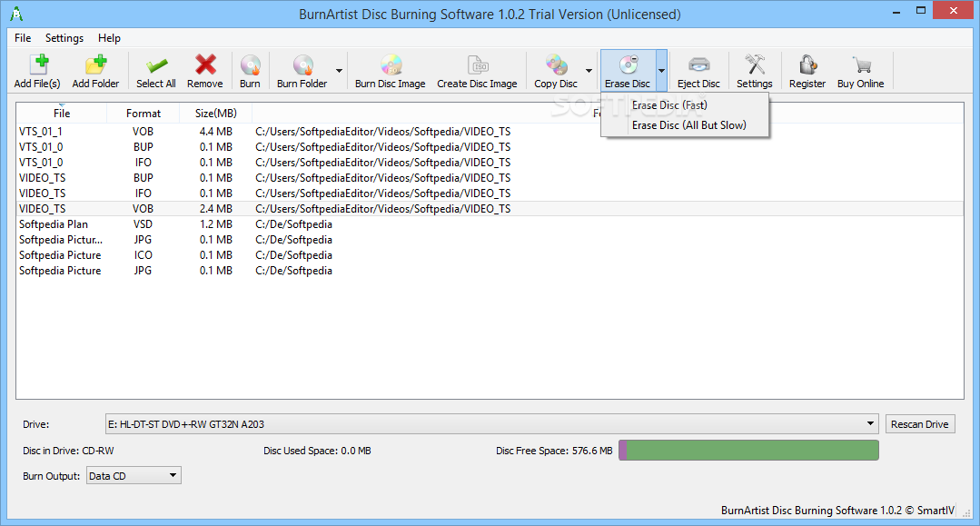Screen dimensions: 980x526
Task: Sort by the File column header
Action: tap(62, 114)
